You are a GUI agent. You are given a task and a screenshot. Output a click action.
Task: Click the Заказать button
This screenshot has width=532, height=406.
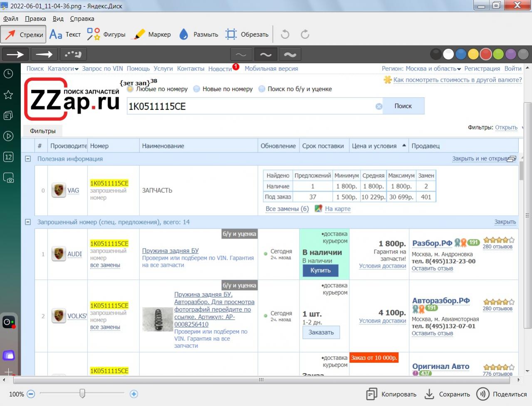point(321,332)
